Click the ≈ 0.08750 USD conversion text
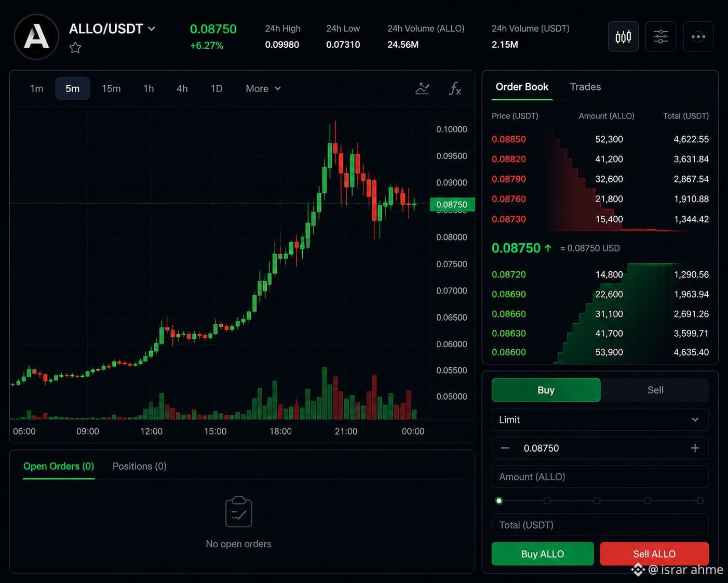Image resolution: width=728 pixels, height=583 pixels. pos(590,248)
